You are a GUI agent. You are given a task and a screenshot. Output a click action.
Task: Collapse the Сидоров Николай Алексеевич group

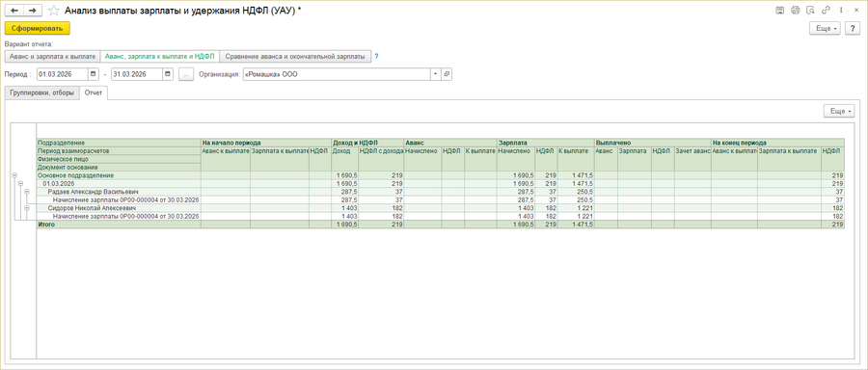click(26, 208)
